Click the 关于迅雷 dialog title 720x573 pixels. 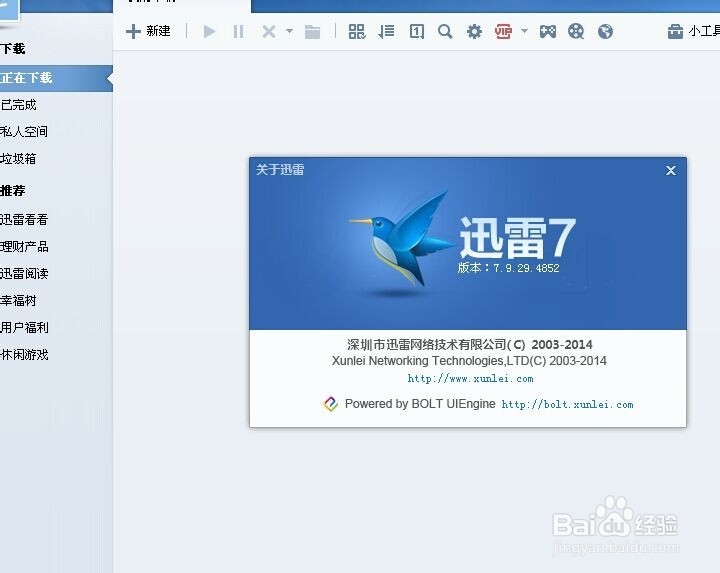coord(280,170)
